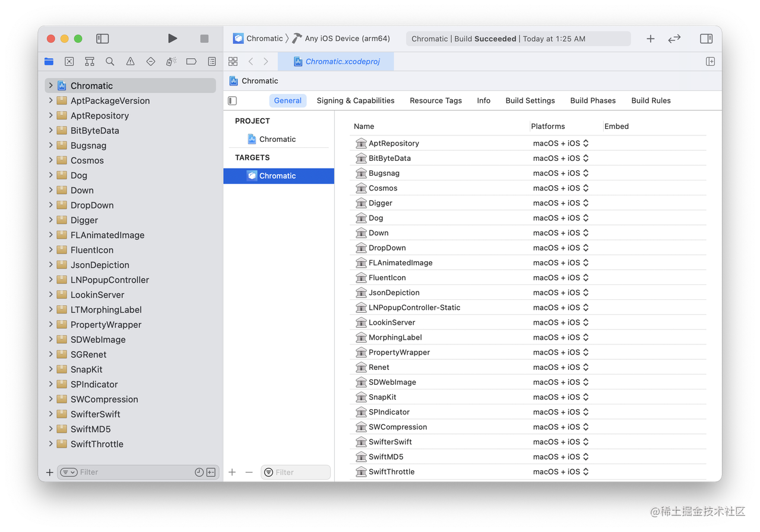Show only source-controlled files filter
760x532 pixels.
pos(211,473)
